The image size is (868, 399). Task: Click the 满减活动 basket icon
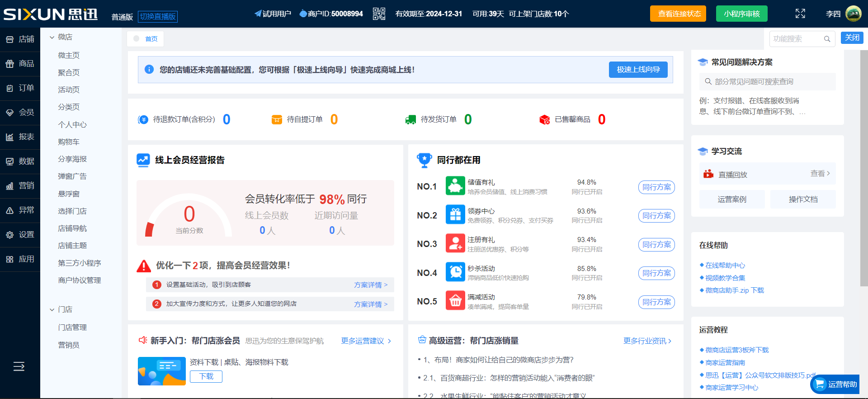(455, 300)
